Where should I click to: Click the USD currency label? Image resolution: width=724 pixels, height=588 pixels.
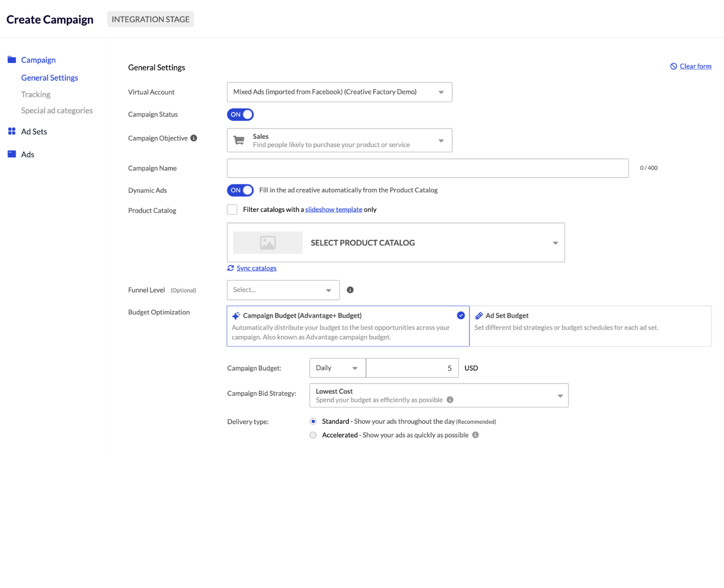[x=471, y=368]
